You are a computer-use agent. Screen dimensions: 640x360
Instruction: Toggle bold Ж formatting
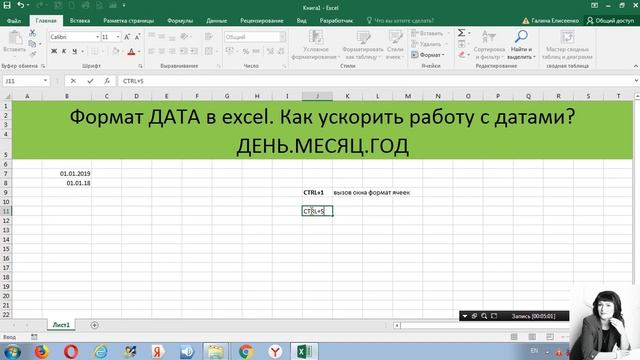click(x=54, y=51)
